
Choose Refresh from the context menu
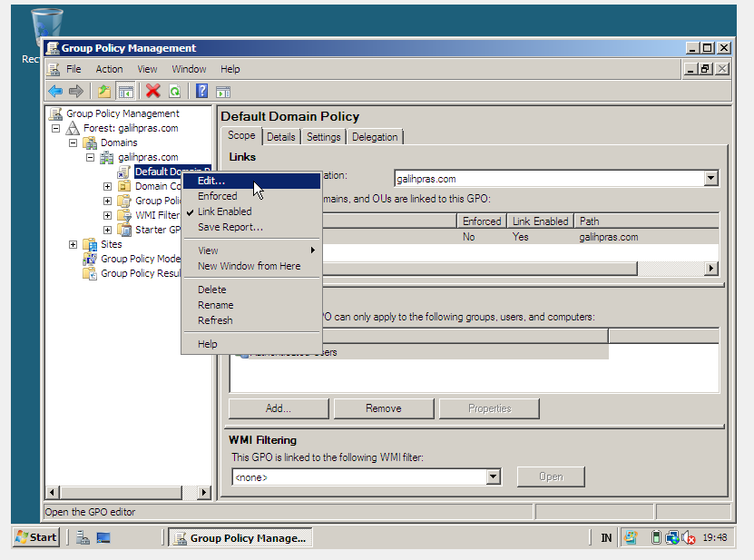(251, 320)
